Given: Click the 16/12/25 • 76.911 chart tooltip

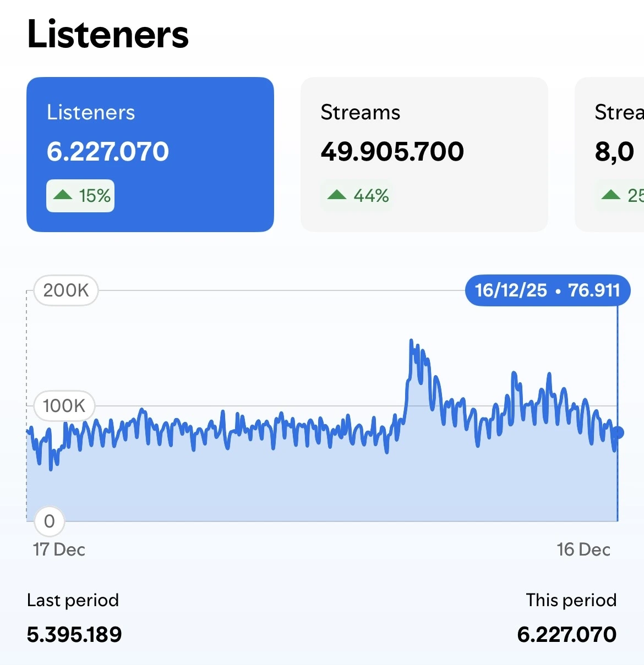Looking at the screenshot, I should coord(547,290).
